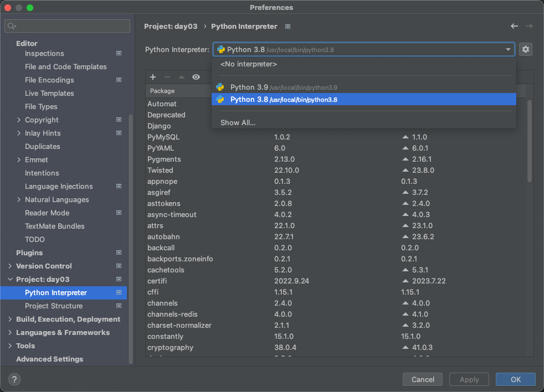Open the interpreter gear settings icon

click(x=526, y=50)
